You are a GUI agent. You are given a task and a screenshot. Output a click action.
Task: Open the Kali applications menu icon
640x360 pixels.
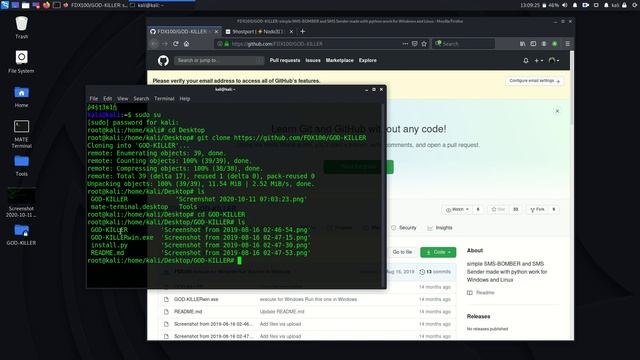click(4, 5)
